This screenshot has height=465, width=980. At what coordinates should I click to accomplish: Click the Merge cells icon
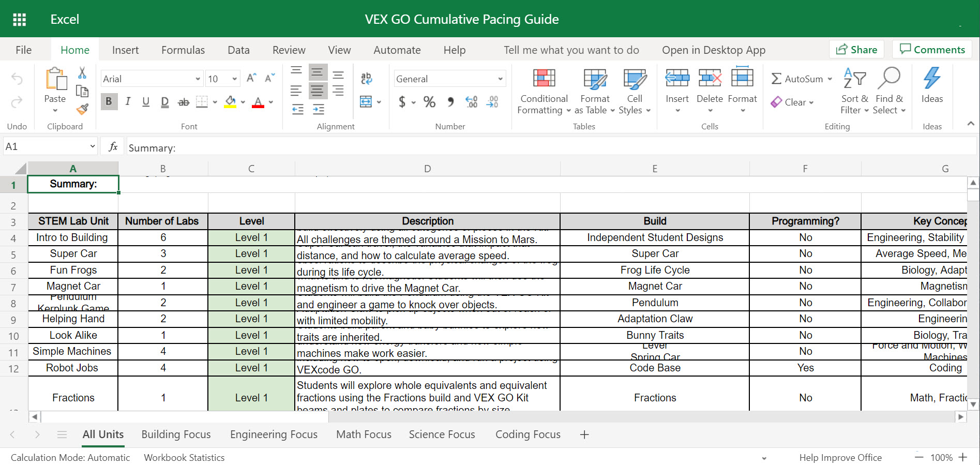pyautogui.click(x=366, y=102)
